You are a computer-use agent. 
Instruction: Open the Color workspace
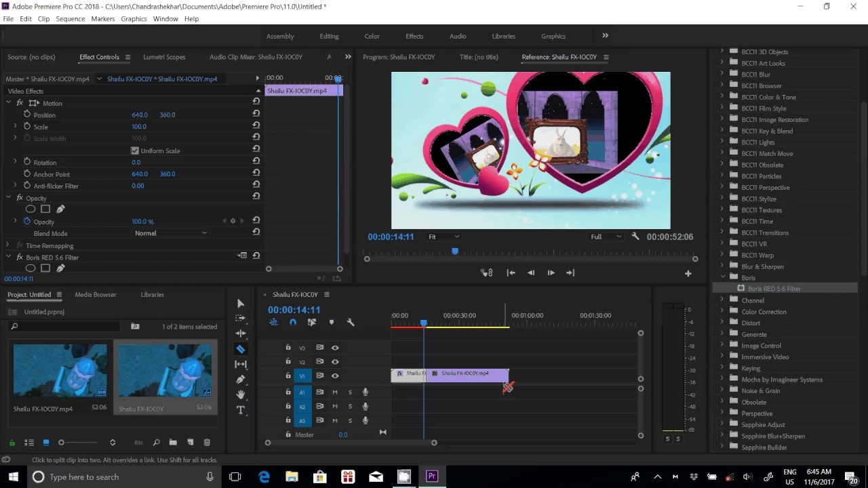click(372, 36)
